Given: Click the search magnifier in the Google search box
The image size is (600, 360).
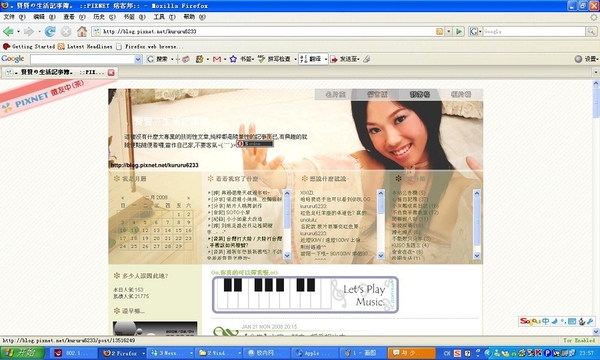Looking at the screenshot, I should pos(591,31).
